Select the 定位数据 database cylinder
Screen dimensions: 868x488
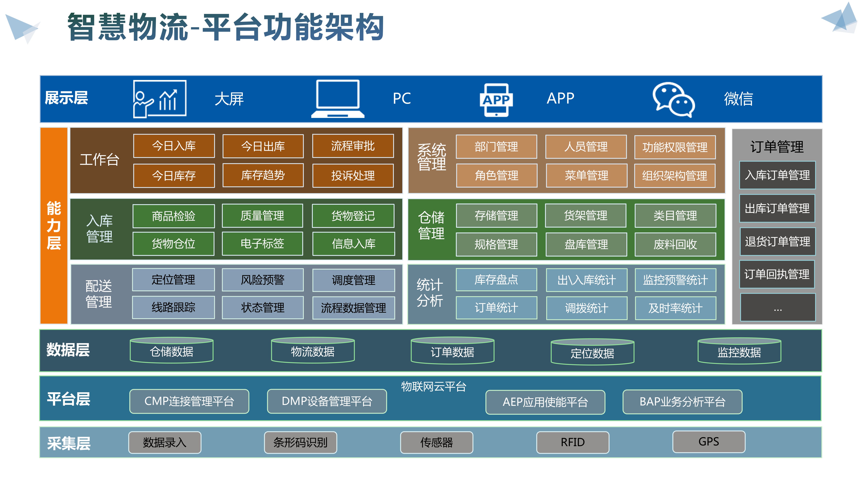(592, 352)
